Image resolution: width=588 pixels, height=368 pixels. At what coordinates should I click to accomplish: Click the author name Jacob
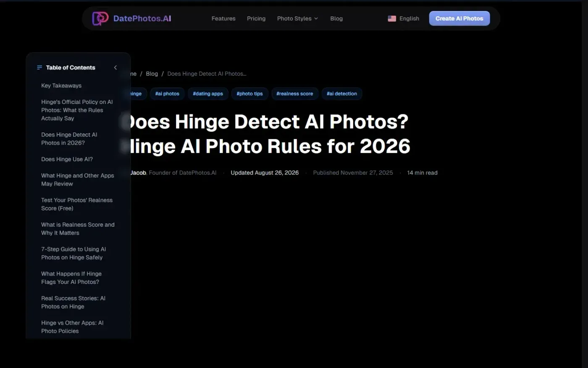coord(138,173)
